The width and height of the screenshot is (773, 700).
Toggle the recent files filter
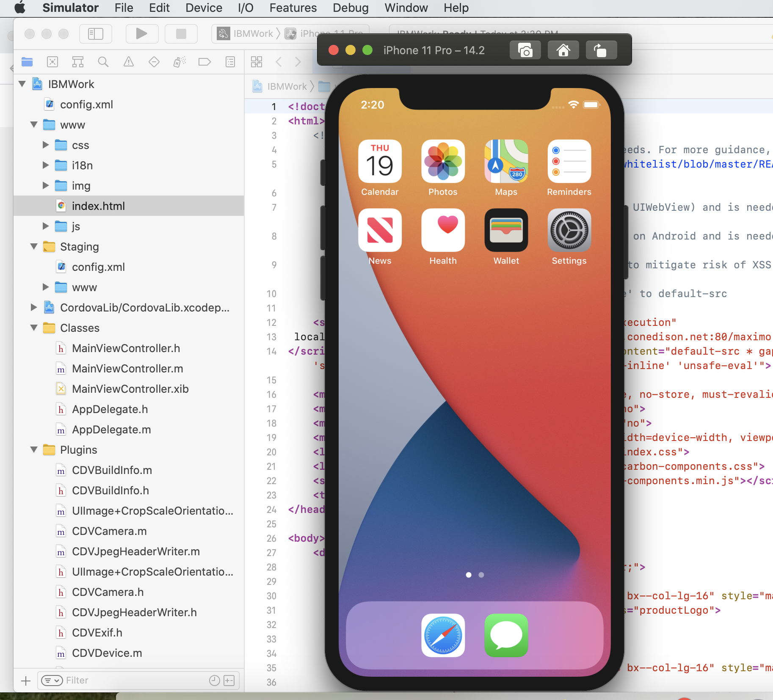(214, 681)
